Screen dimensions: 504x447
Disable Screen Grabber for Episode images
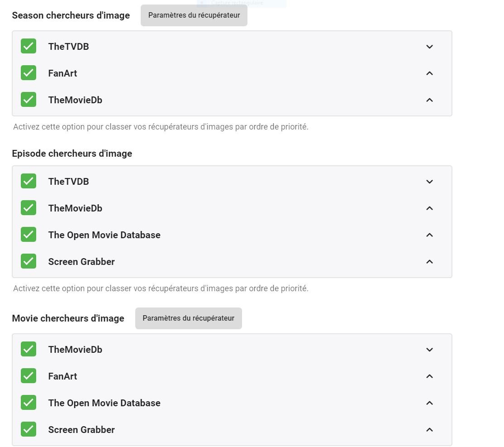29,261
